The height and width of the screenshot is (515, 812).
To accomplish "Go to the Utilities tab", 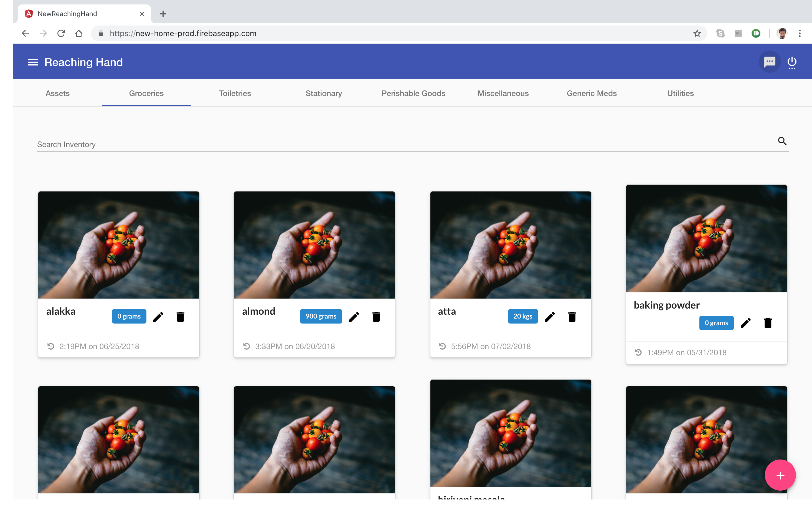I will [x=680, y=94].
